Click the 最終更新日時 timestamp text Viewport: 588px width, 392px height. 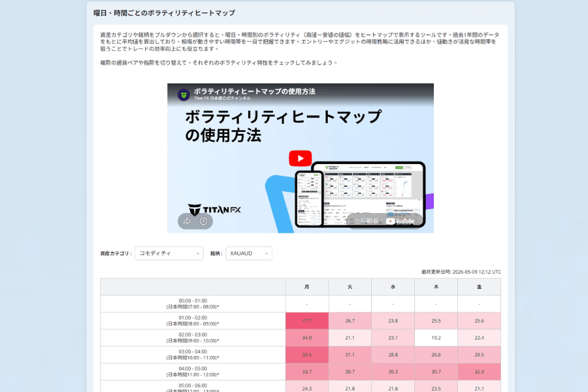click(x=461, y=272)
